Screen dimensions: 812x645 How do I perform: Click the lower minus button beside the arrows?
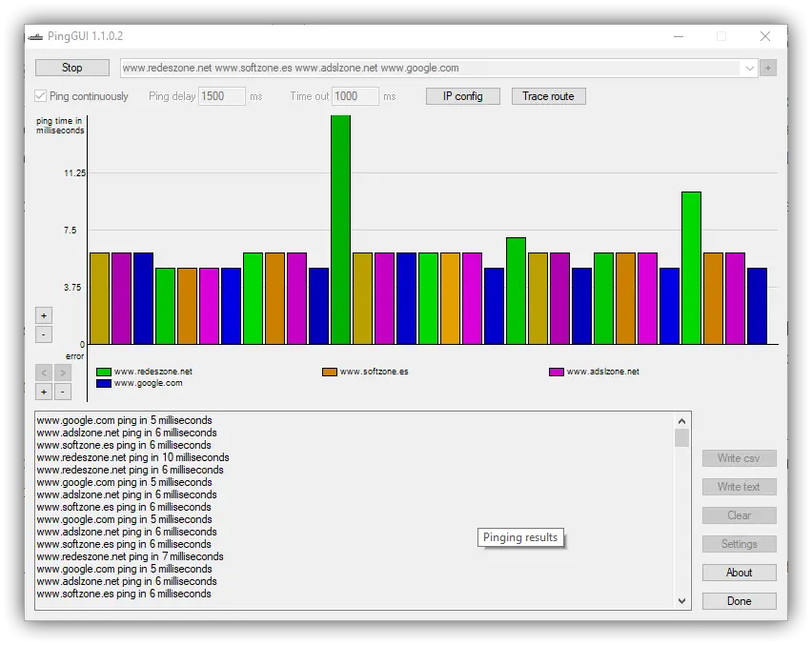[62, 391]
